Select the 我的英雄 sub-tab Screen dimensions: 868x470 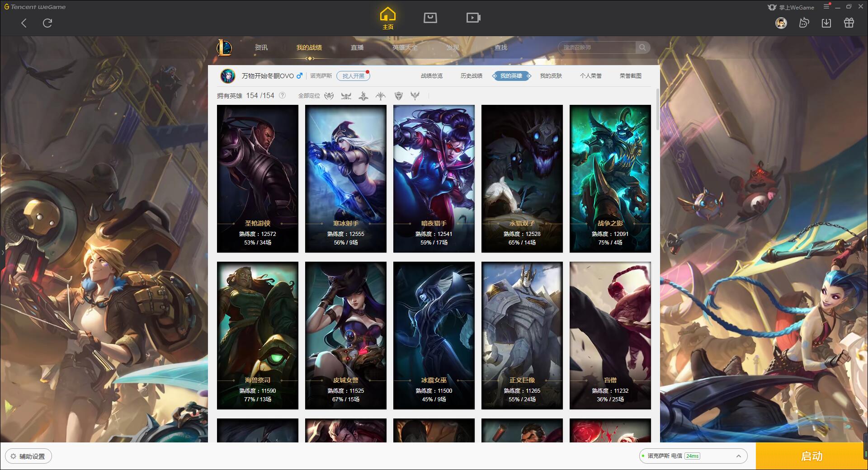point(511,76)
